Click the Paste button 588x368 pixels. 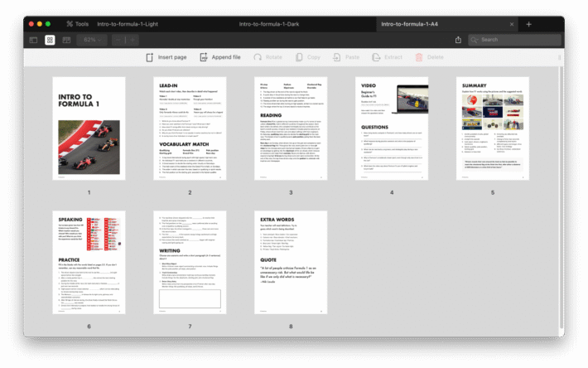345,57
